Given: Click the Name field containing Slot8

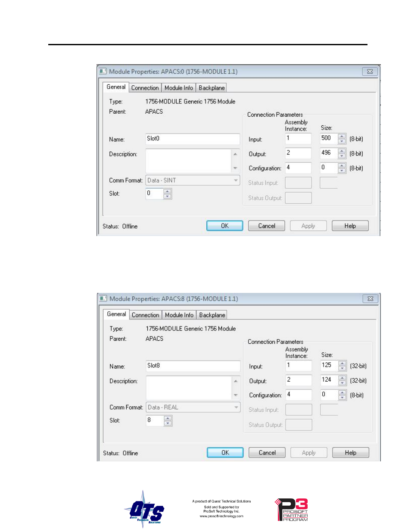Looking at the screenshot, I should click(193, 366).
